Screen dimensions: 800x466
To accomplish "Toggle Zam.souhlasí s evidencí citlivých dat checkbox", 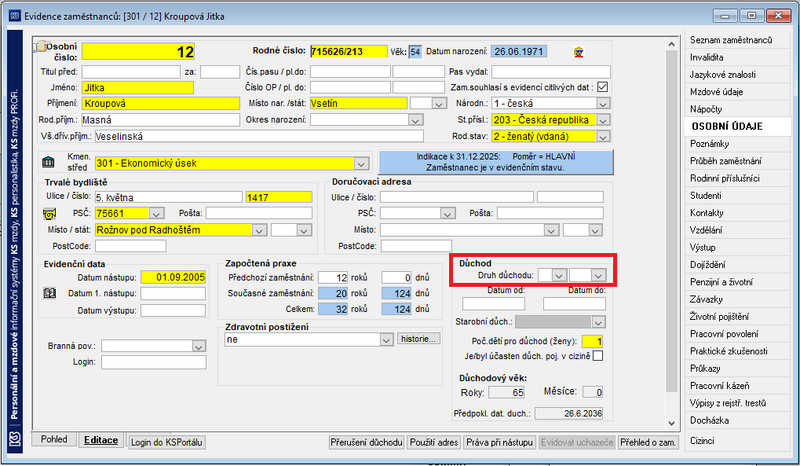I will tap(603, 87).
